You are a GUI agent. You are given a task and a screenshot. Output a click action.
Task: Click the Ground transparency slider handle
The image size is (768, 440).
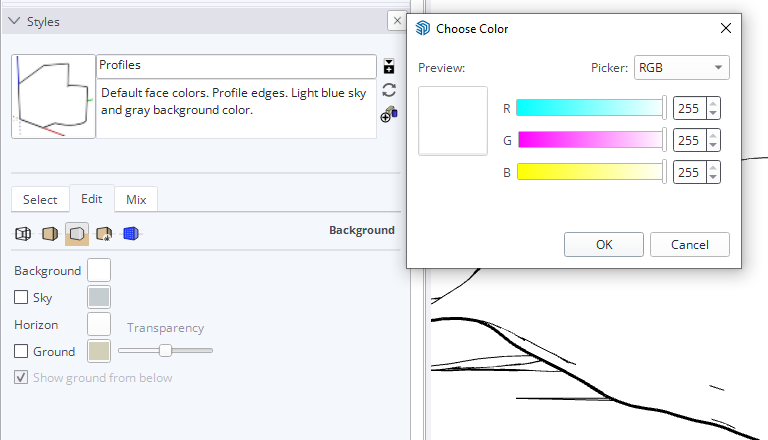pos(166,350)
